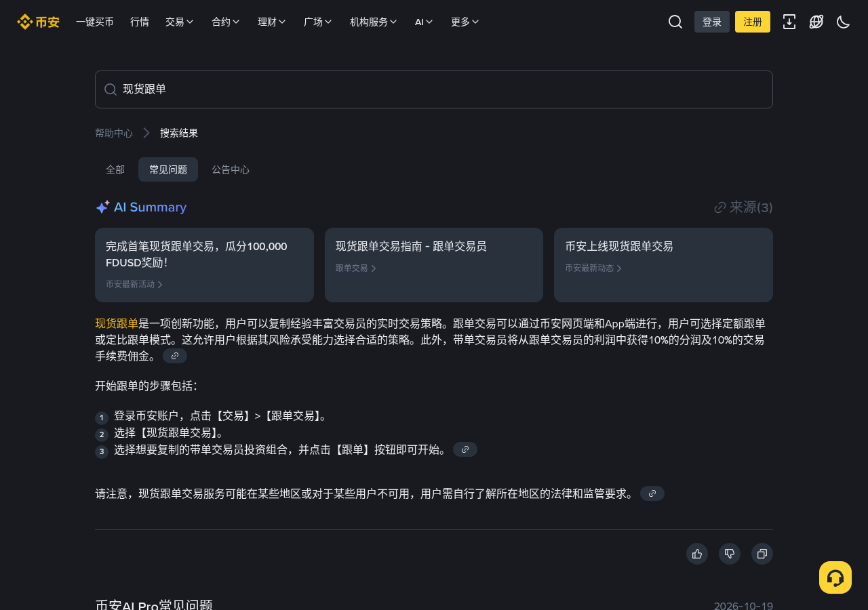Open the customer support chat button
Viewport: 868px width, 610px height.
[x=835, y=577]
